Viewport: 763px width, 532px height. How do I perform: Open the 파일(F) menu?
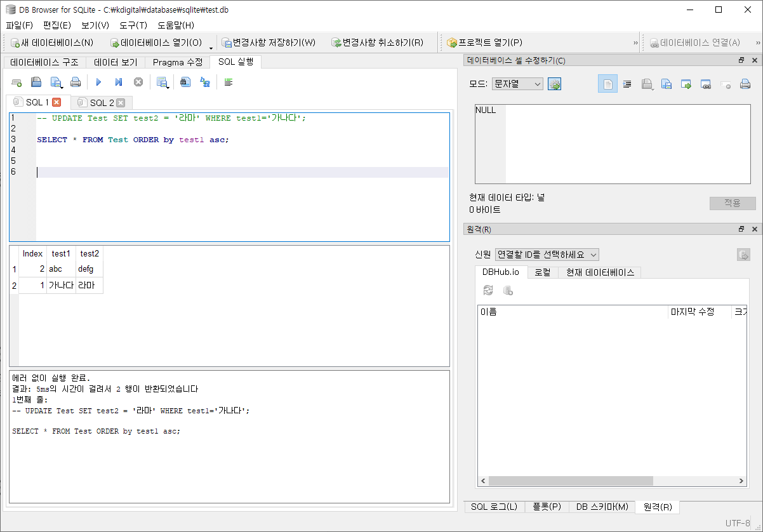20,25
